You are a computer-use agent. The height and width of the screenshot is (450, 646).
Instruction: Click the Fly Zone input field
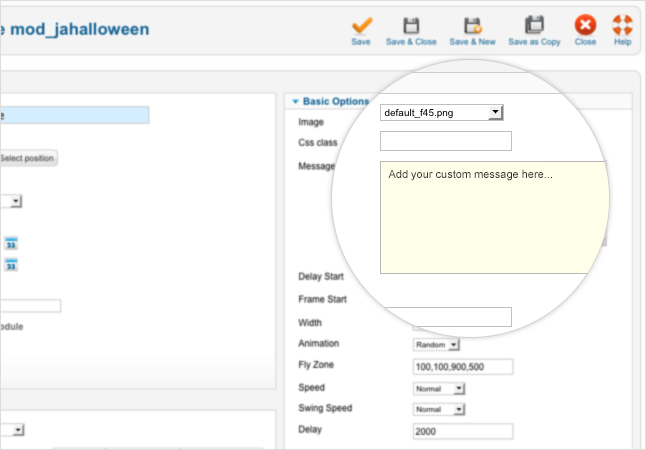point(462,367)
